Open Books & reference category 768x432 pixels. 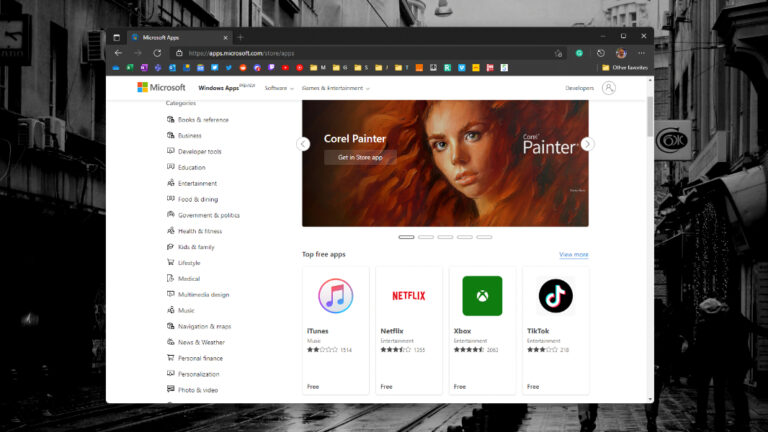[x=198, y=120]
